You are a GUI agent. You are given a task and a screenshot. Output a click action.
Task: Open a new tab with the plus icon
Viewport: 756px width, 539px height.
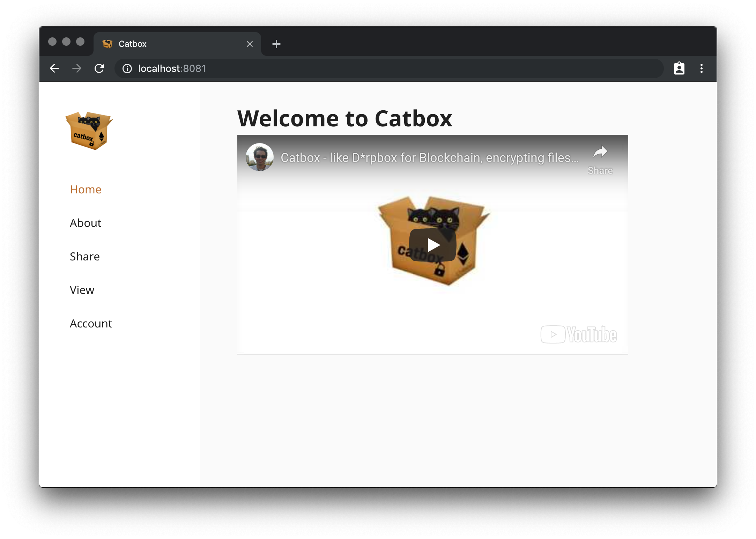click(276, 44)
